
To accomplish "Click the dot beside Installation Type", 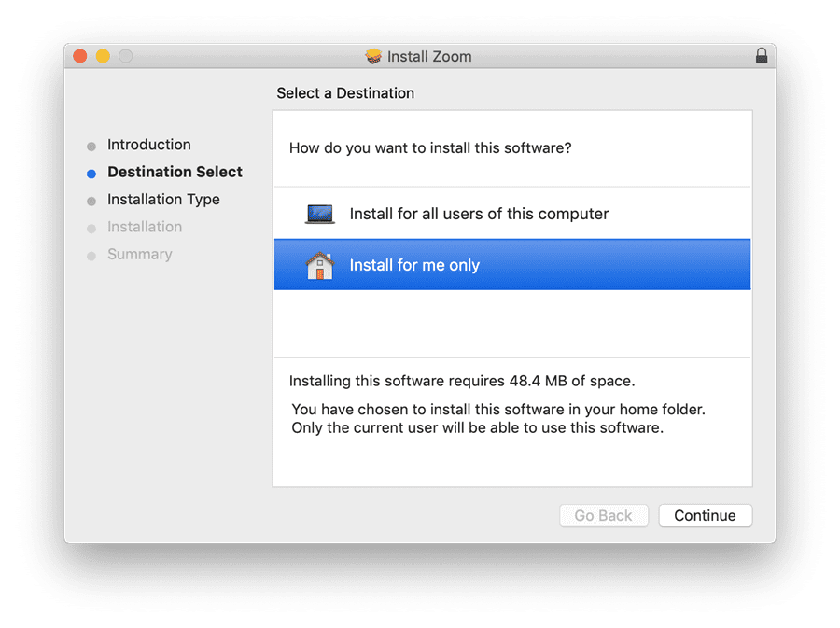I will click(x=91, y=200).
